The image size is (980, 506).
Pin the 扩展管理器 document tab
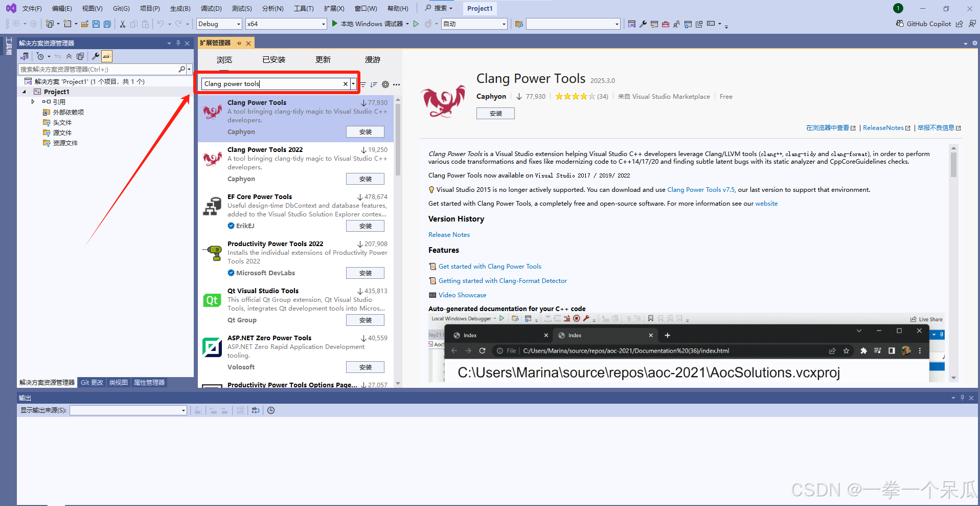coord(238,43)
